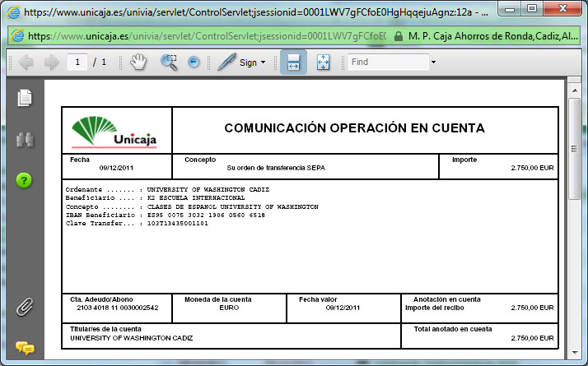The height and width of the screenshot is (366, 588).
Task: Open the binoculars search panel
Action: tap(25, 140)
